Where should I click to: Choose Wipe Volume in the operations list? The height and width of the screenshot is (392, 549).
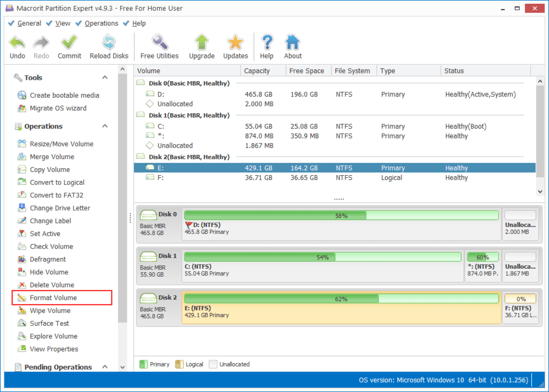point(50,310)
